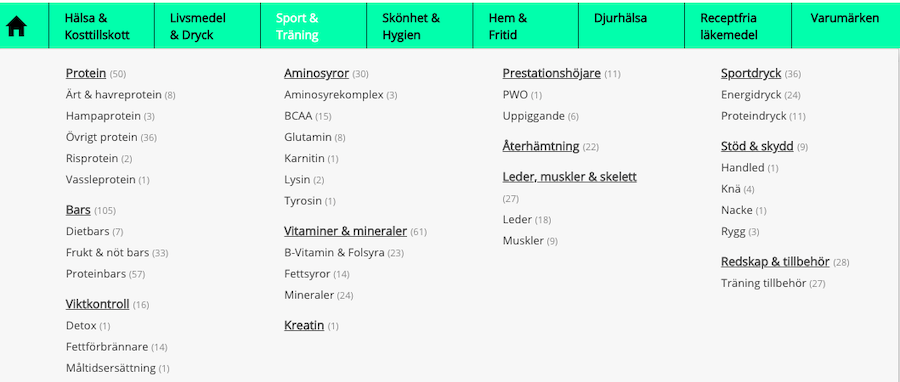
Task: Open the Stöd & skydd category
Action: (757, 146)
